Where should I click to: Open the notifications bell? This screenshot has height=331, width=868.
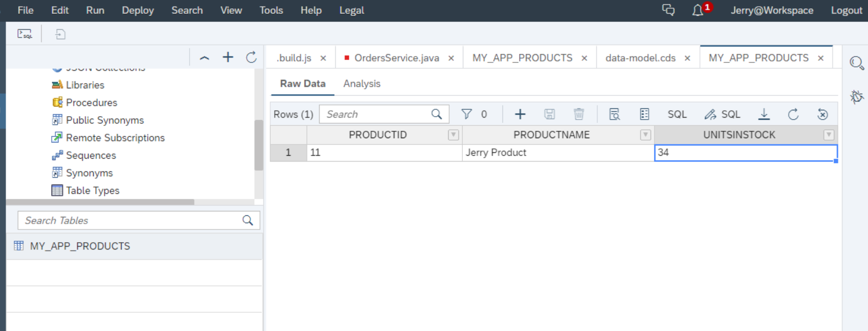[x=697, y=10]
